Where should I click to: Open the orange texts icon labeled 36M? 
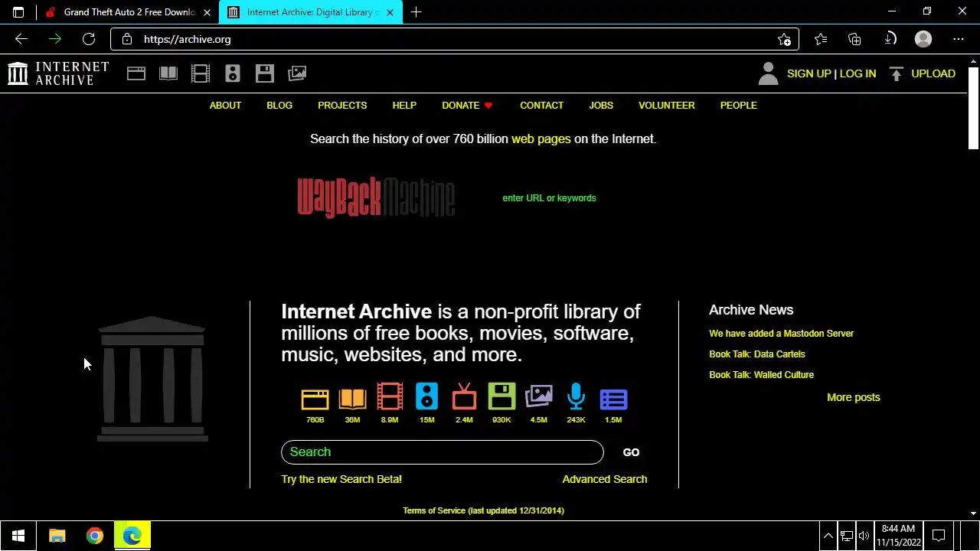(x=352, y=399)
